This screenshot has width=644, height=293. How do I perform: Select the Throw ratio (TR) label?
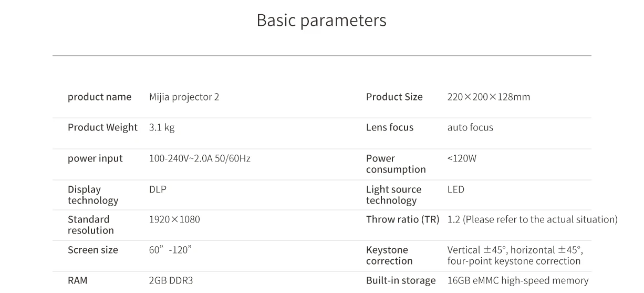[402, 219]
